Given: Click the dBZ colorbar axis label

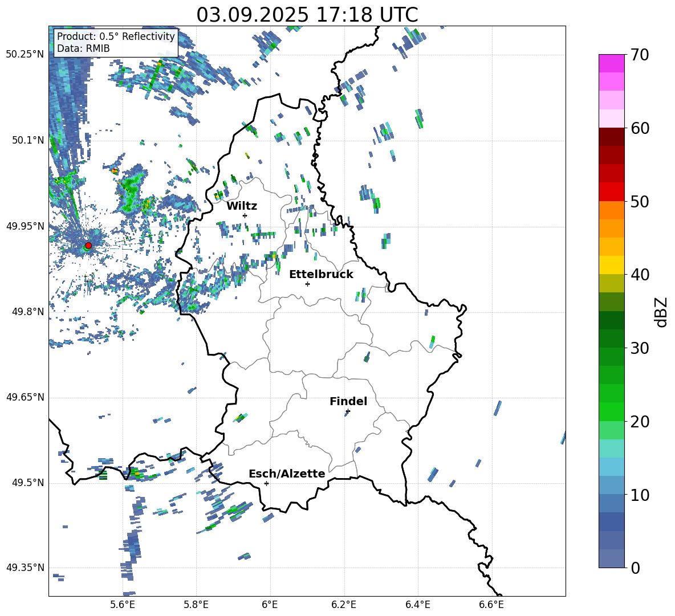Looking at the screenshot, I should (x=662, y=312).
